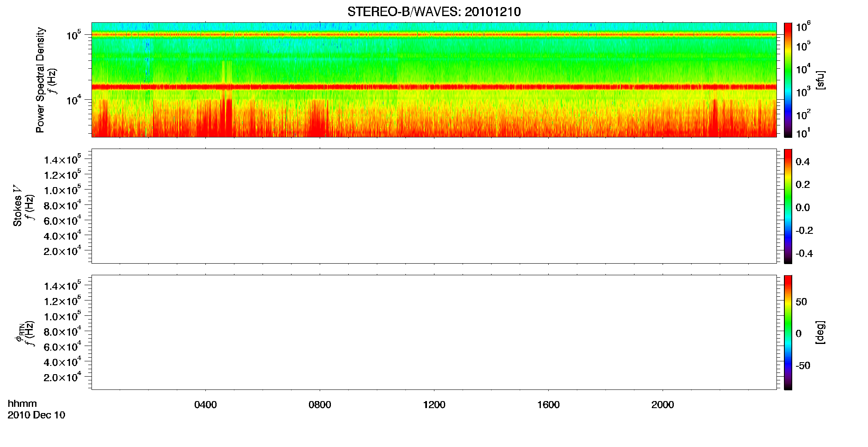Click the hhmm time format label
868x447 pixels.
22,404
